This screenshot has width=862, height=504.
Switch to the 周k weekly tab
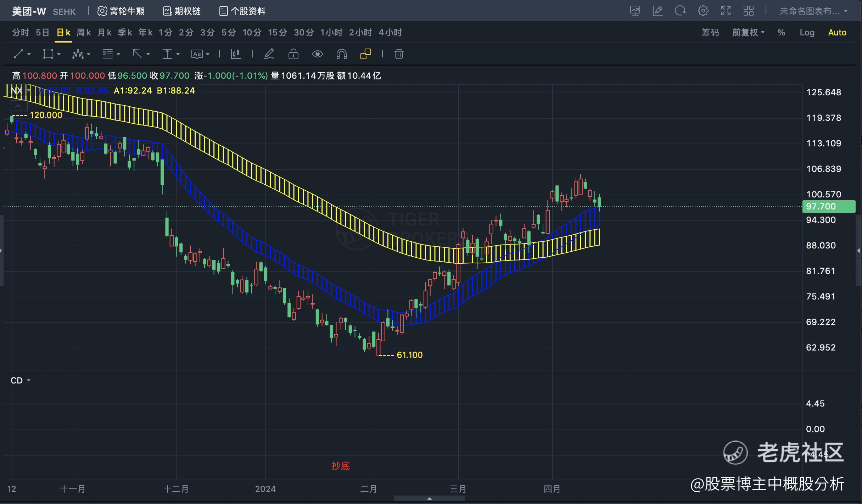point(84,33)
